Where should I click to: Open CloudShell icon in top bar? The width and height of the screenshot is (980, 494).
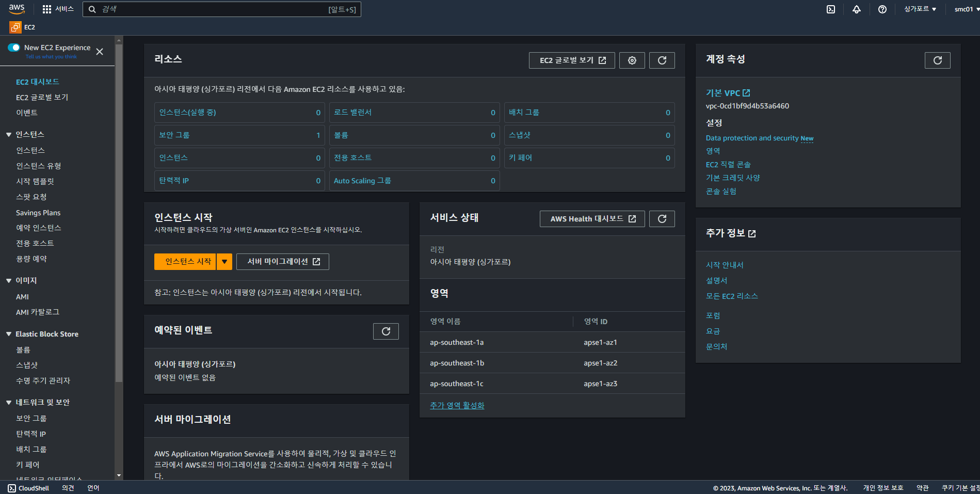coord(831,9)
